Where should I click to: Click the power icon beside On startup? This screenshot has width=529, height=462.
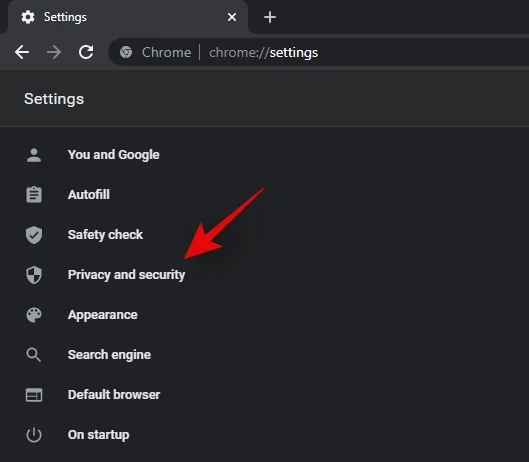(x=34, y=435)
